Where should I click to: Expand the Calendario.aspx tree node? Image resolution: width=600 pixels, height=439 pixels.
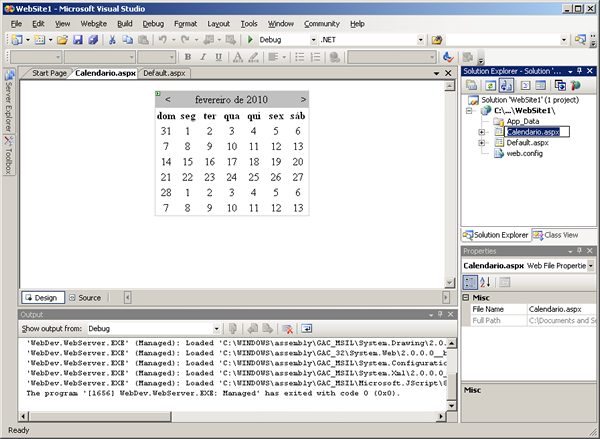click(x=481, y=132)
